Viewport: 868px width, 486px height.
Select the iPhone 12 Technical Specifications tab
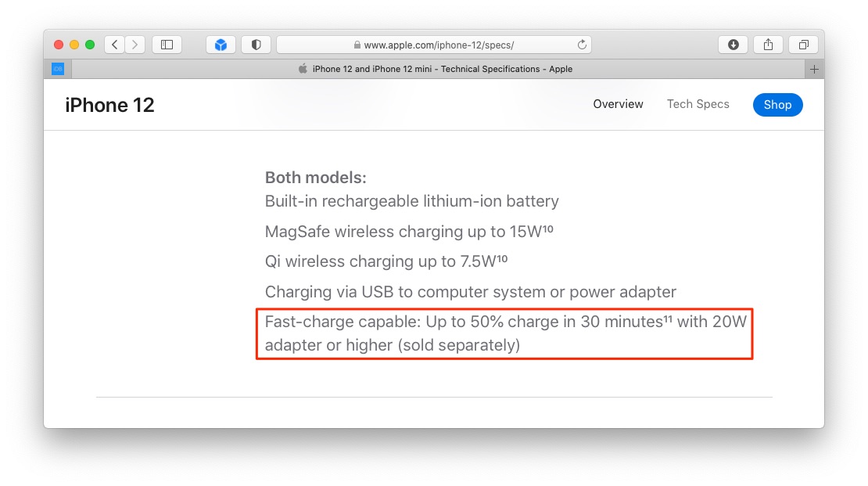click(437, 70)
